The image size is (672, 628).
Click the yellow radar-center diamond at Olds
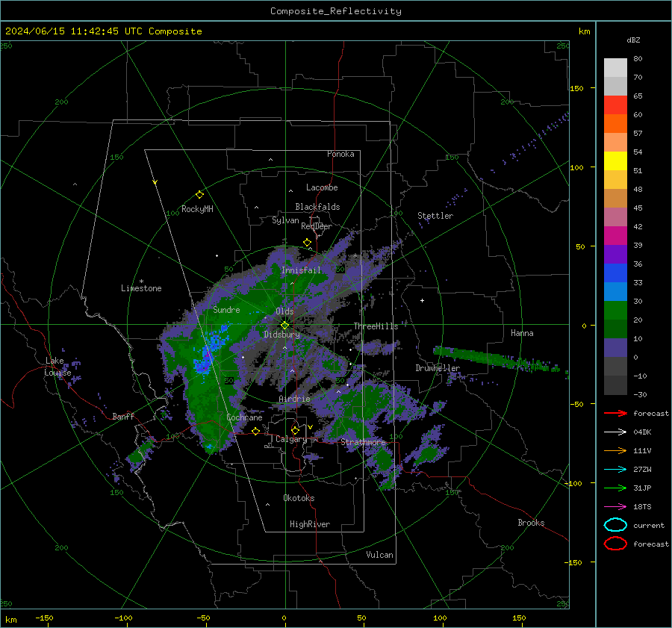tap(284, 326)
